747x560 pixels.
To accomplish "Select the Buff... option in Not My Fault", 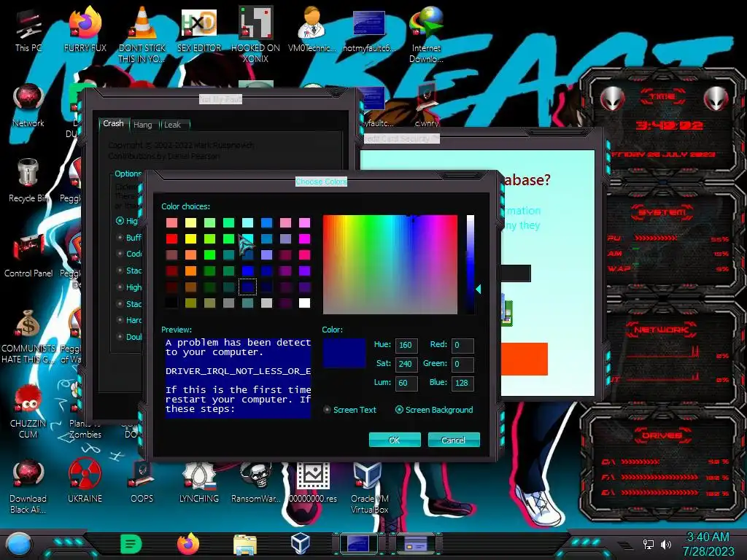I will 129,238.
